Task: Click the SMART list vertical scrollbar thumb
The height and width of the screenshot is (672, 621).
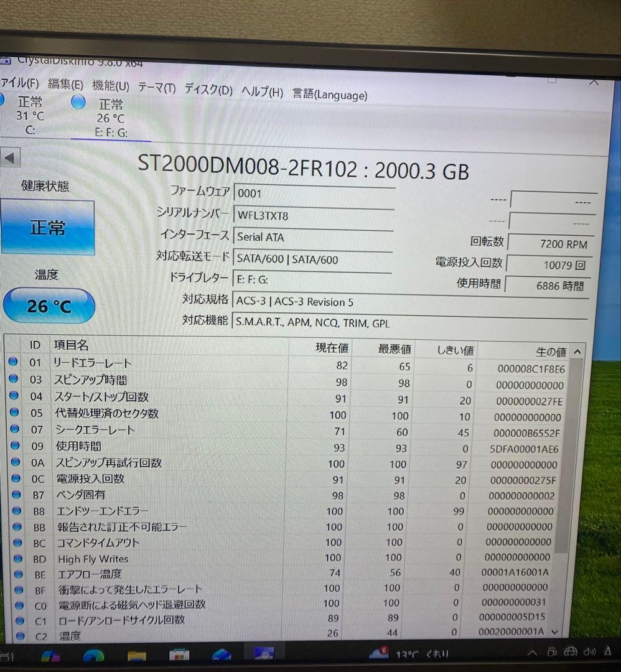Action: [x=568, y=457]
